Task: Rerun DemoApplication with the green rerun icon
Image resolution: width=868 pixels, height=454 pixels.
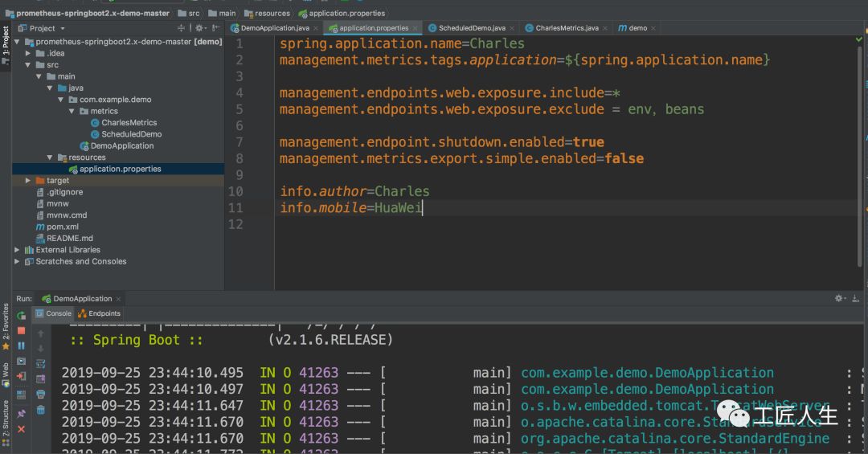Action: [x=22, y=316]
